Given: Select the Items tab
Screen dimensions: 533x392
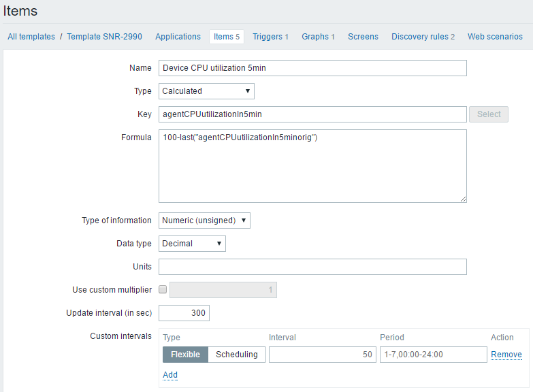Looking at the screenshot, I should 227,37.
